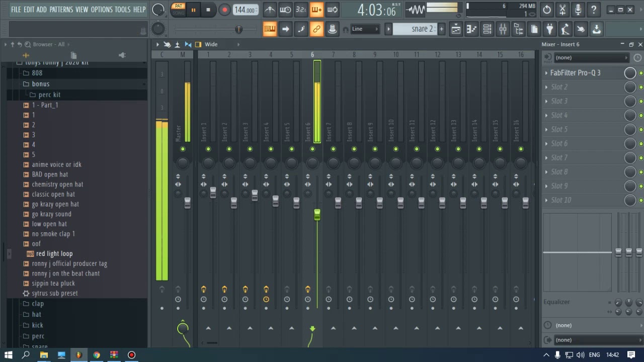Click the red record button
The width and height of the screenshot is (644, 362).
pos(224,10)
